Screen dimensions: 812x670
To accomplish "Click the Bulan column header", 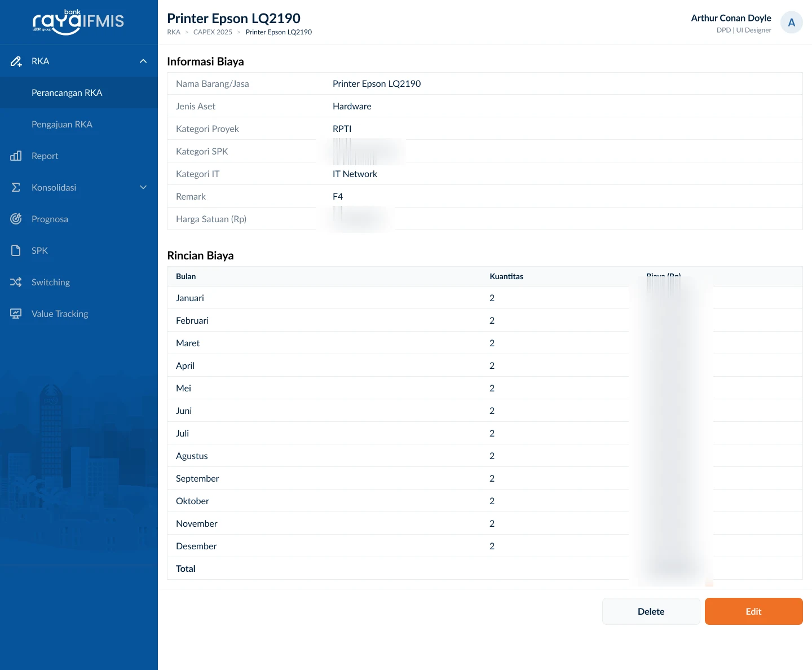I will [186, 276].
